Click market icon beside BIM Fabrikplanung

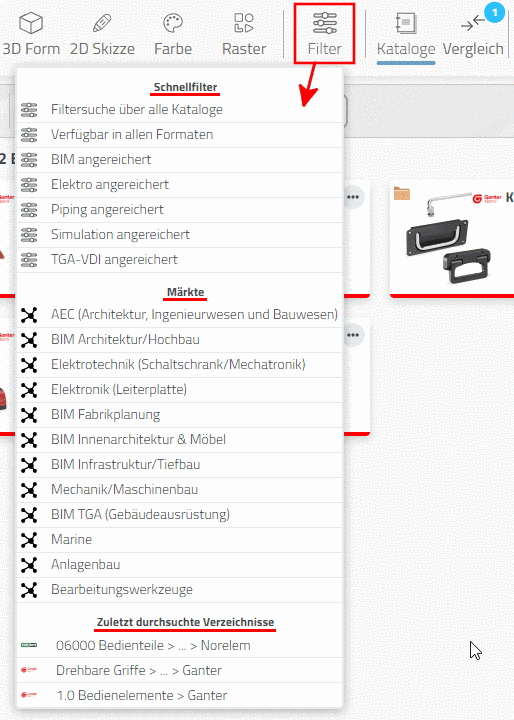[29, 415]
